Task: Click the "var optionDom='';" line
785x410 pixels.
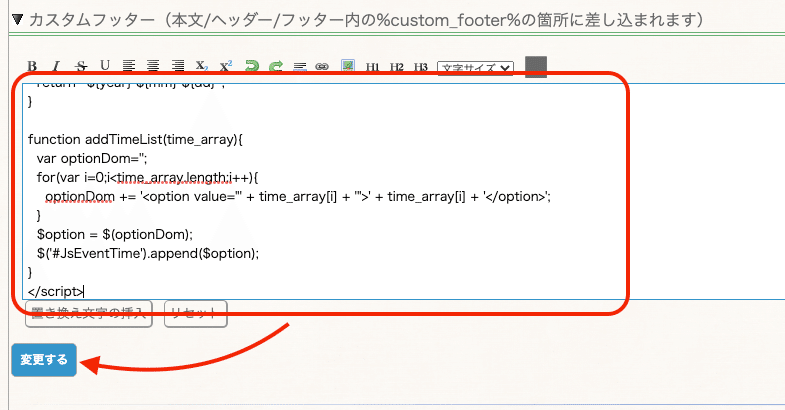Action: pos(92,158)
